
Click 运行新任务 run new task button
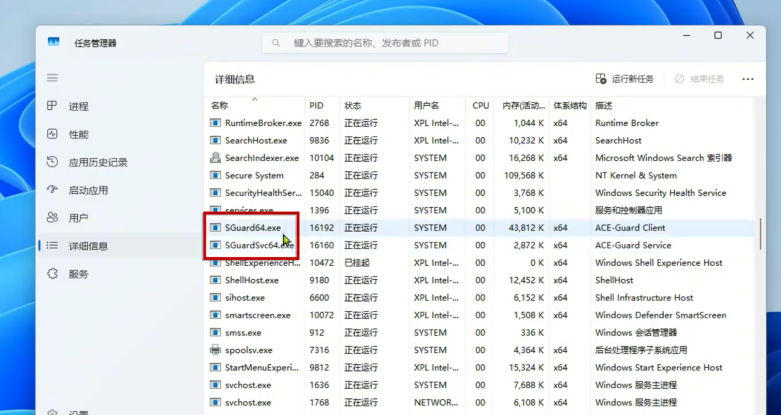pos(625,79)
